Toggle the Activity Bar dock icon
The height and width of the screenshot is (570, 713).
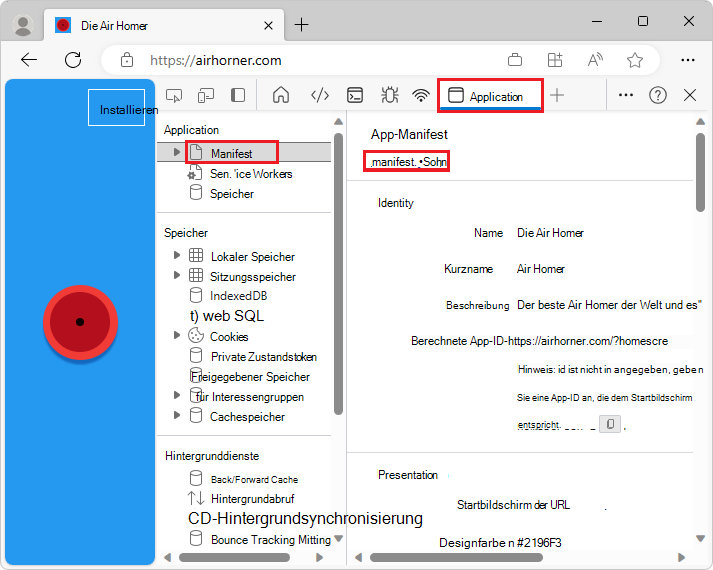(238, 95)
